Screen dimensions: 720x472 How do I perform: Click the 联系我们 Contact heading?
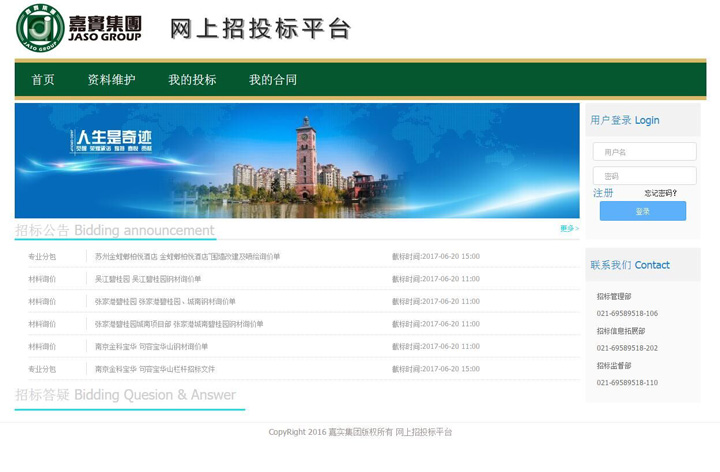click(630, 265)
